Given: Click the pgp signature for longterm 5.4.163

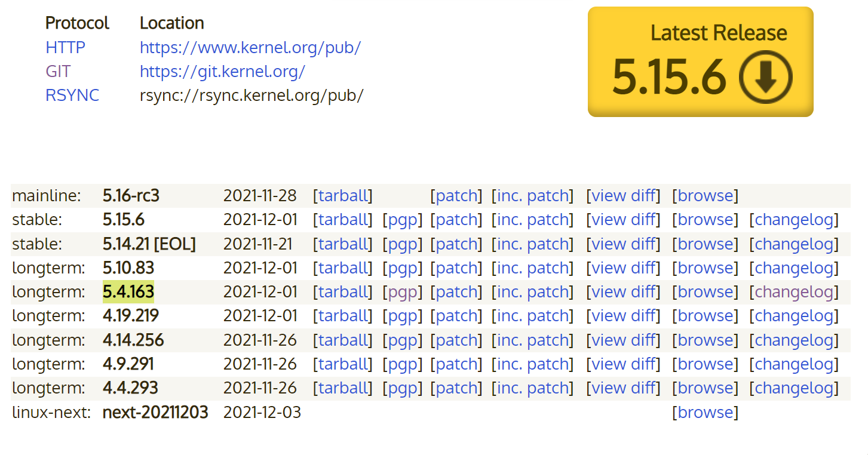Looking at the screenshot, I should (402, 291).
